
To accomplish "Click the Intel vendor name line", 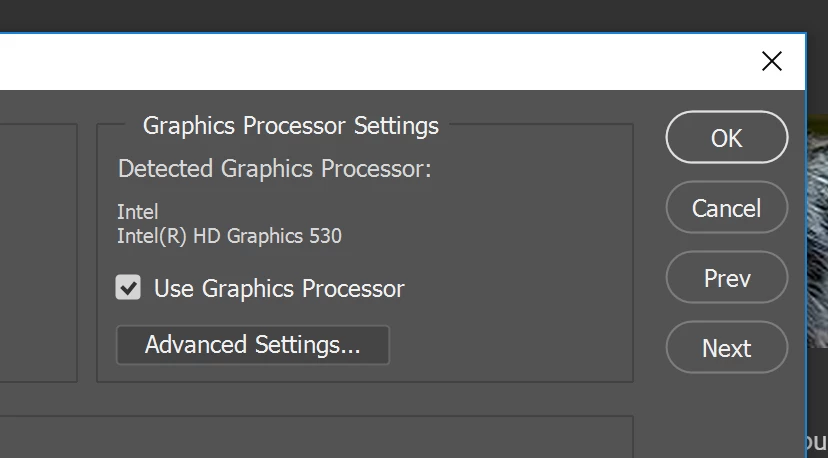I will [137, 212].
